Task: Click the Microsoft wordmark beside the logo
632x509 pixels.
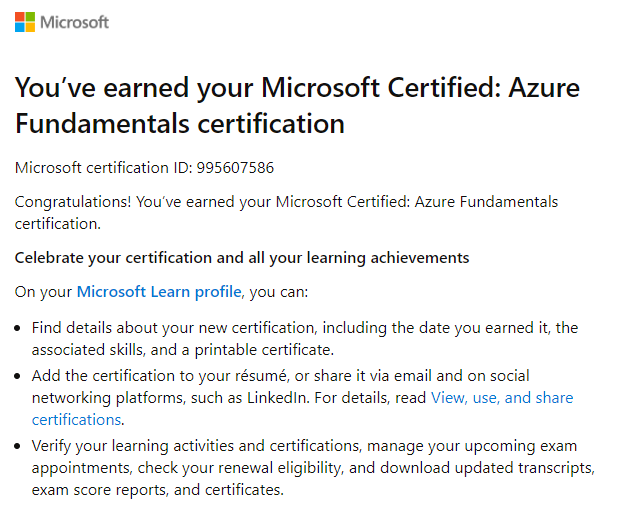Action: [x=75, y=23]
